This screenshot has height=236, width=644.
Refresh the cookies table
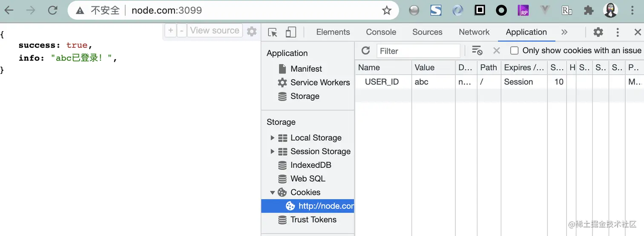tap(365, 51)
